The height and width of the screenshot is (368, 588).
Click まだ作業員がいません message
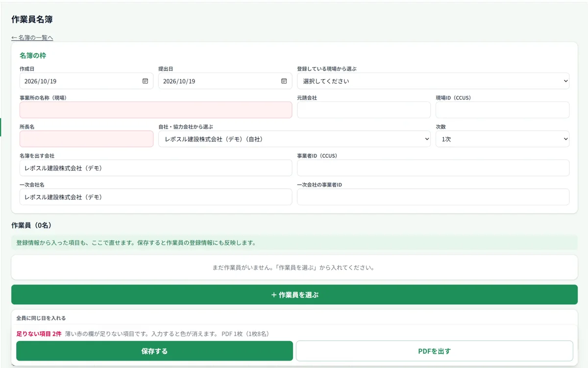click(x=294, y=268)
